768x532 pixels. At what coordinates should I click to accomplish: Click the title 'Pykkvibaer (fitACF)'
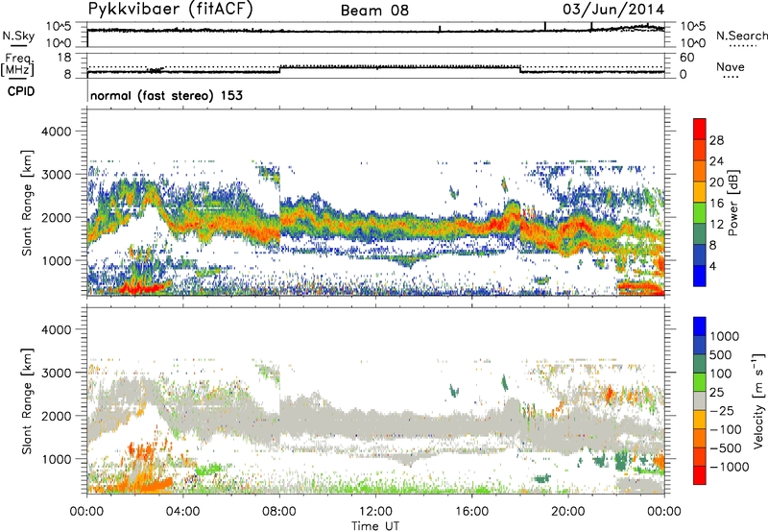pos(170,10)
